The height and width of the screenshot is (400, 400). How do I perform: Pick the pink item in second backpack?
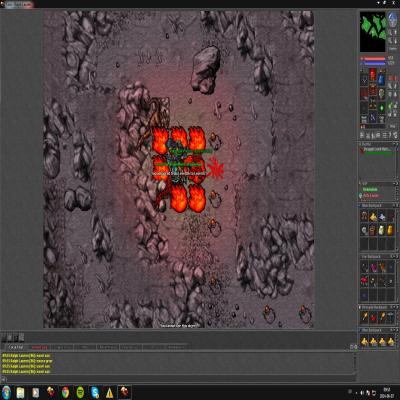pyautogui.click(x=373, y=267)
